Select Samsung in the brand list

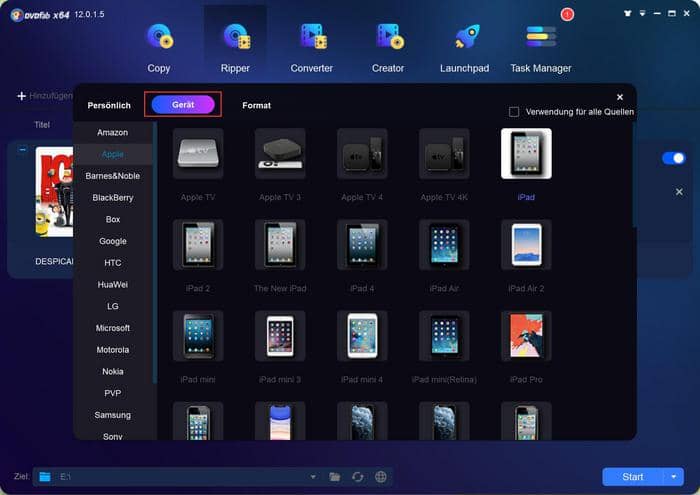click(x=112, y=415)
